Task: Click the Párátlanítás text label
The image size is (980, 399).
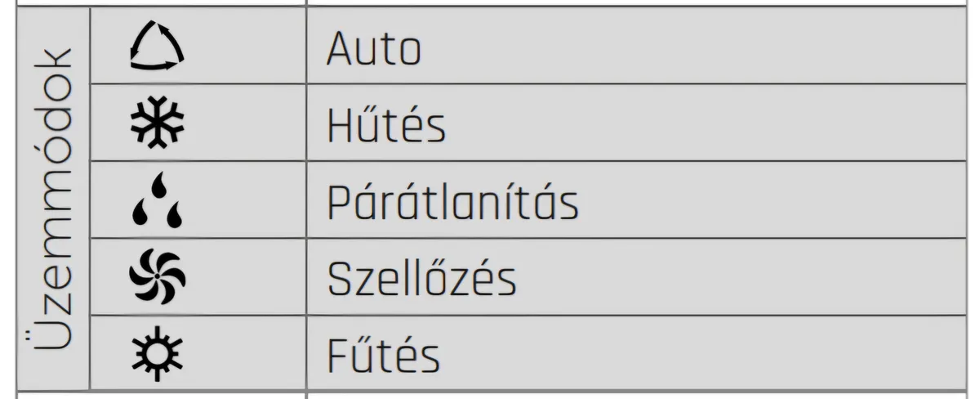Action: (452, 203)
